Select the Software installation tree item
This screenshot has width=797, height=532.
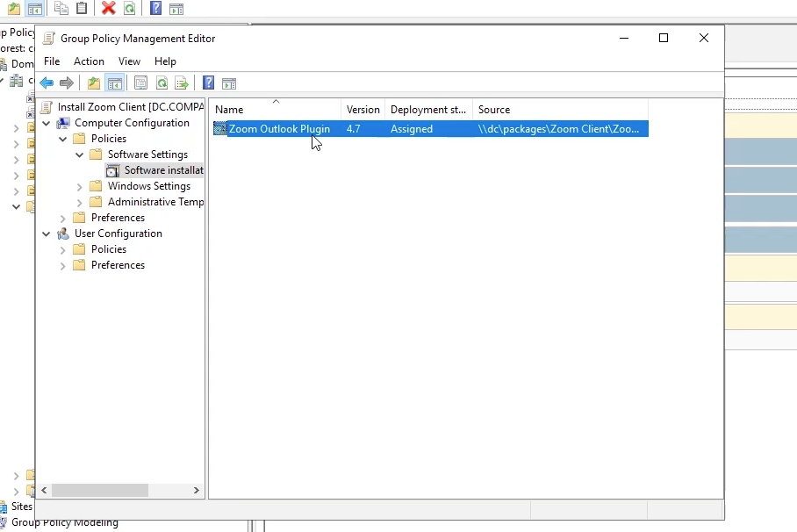[x=163, y=170]
